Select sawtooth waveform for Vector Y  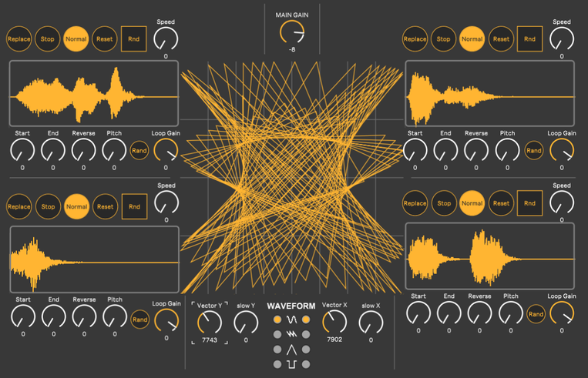point(277,334)
